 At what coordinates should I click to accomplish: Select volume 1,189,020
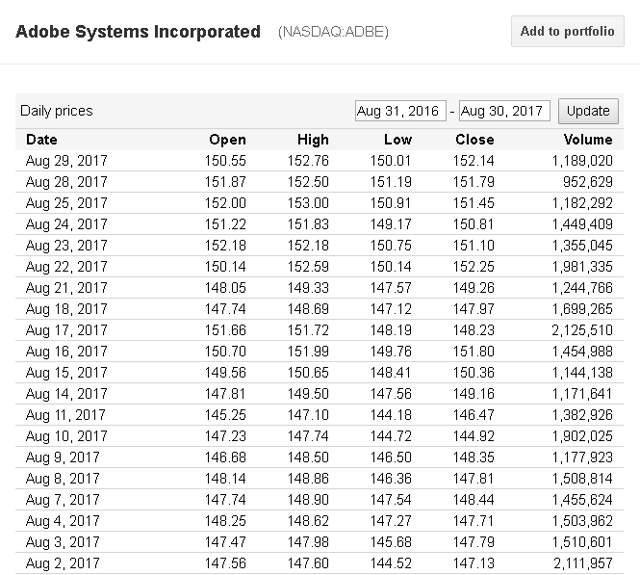[582, 161]
